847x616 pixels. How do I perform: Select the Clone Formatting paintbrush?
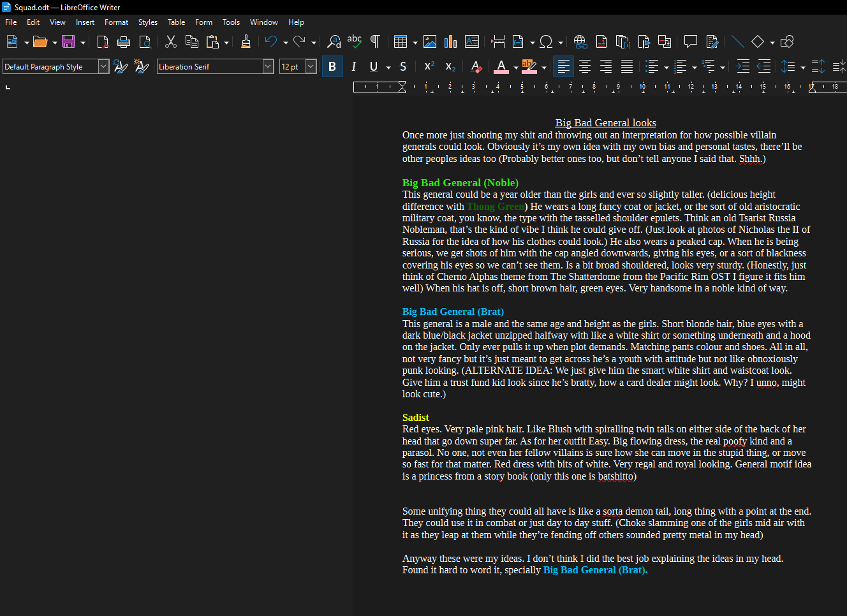click(246, 42)
